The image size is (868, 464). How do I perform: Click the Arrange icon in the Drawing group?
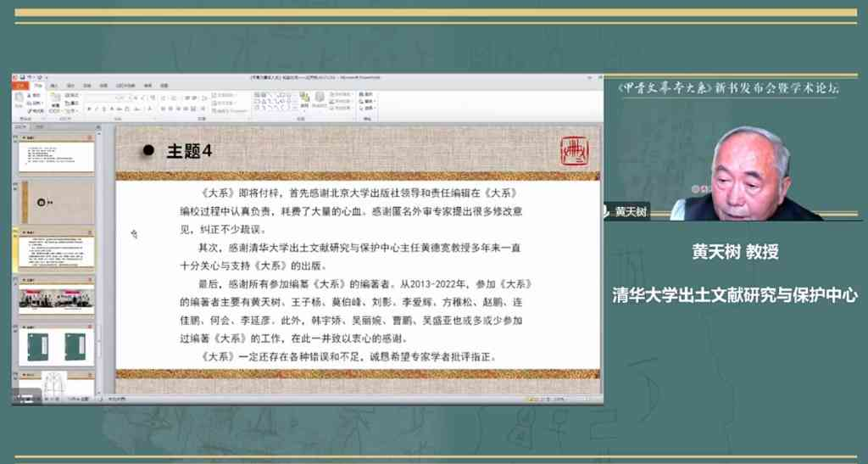tap(301, 99)
